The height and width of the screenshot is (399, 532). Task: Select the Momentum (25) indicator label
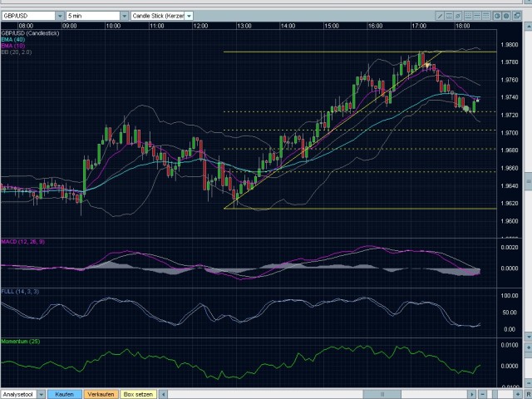(20, 342)
